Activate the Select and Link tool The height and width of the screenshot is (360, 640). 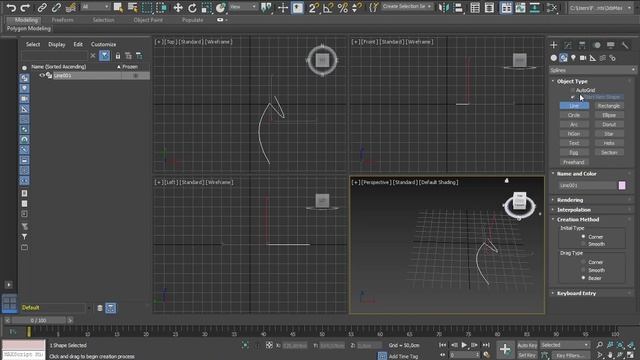click(42, 7)
